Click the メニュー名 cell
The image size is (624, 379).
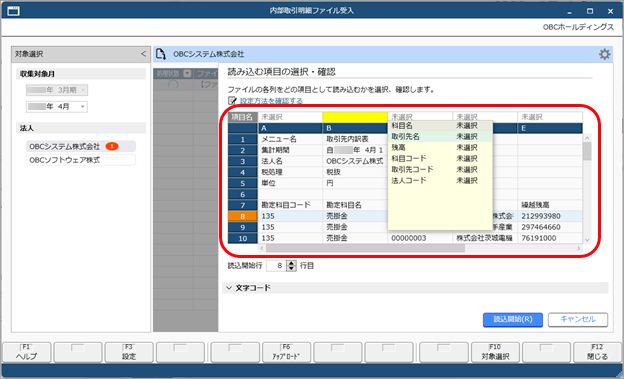click(x=290, y=139)
